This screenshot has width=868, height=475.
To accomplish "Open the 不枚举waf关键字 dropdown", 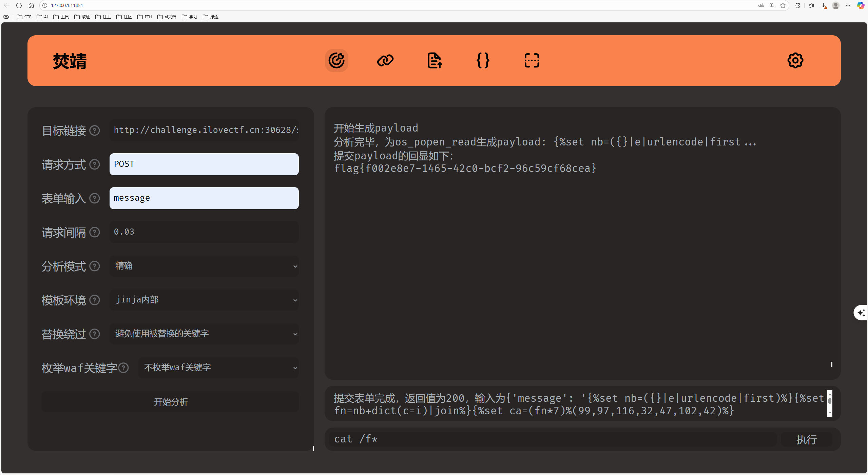I will [x=218, y=368].
